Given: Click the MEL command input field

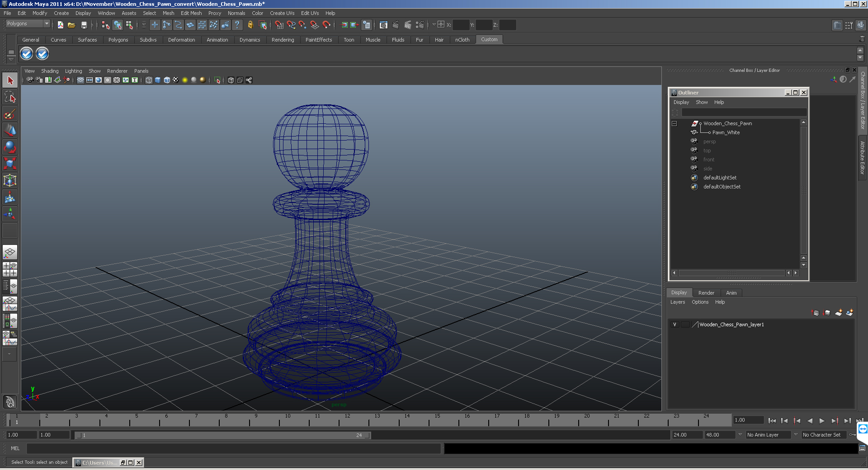Looking at the screenshot, I should pos(233,448).
